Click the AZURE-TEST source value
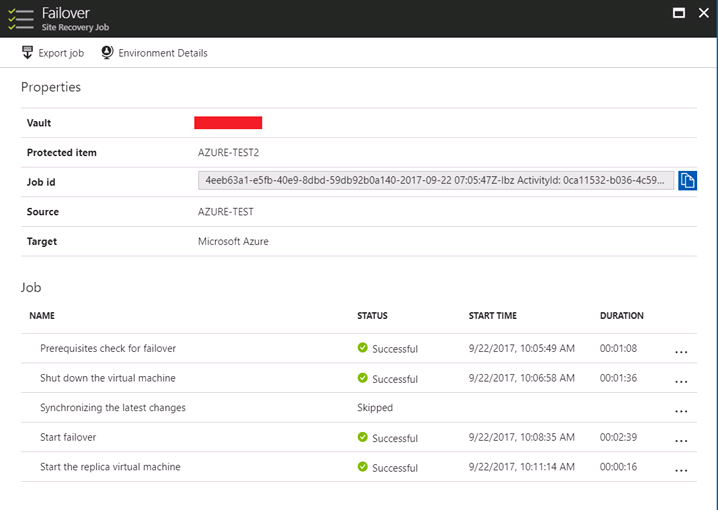This screenshot has width=718, height=510. click(x=225, y=212)
